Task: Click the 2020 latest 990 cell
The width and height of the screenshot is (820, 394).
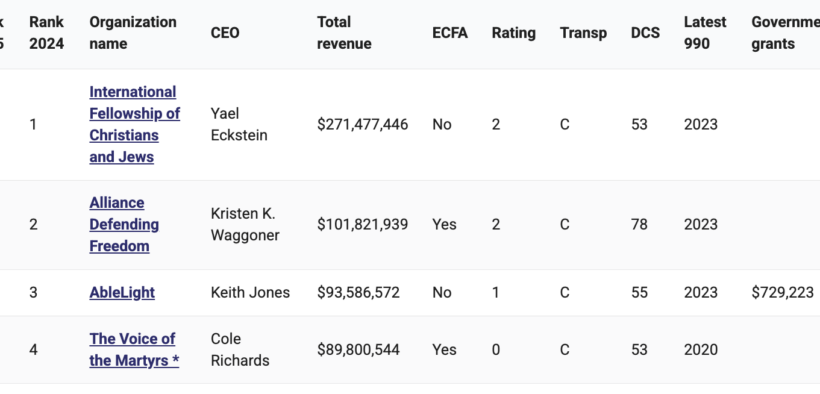Action: pos(700,350)
